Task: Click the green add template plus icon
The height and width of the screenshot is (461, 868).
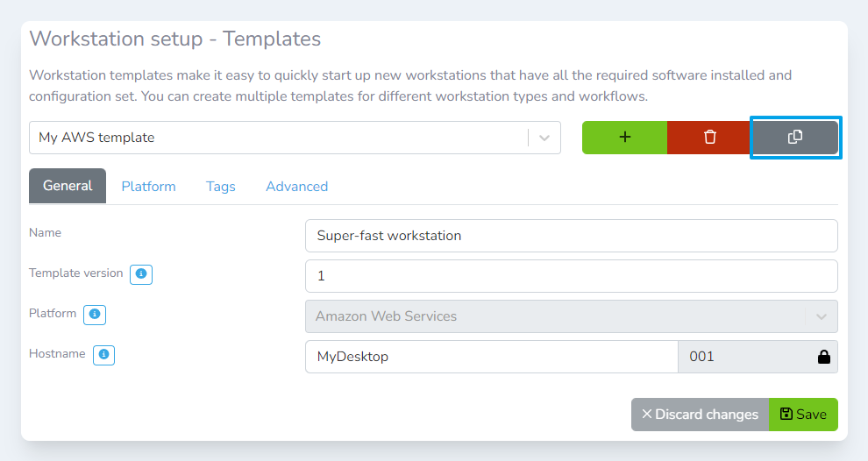Action: (x=624, y=138)
